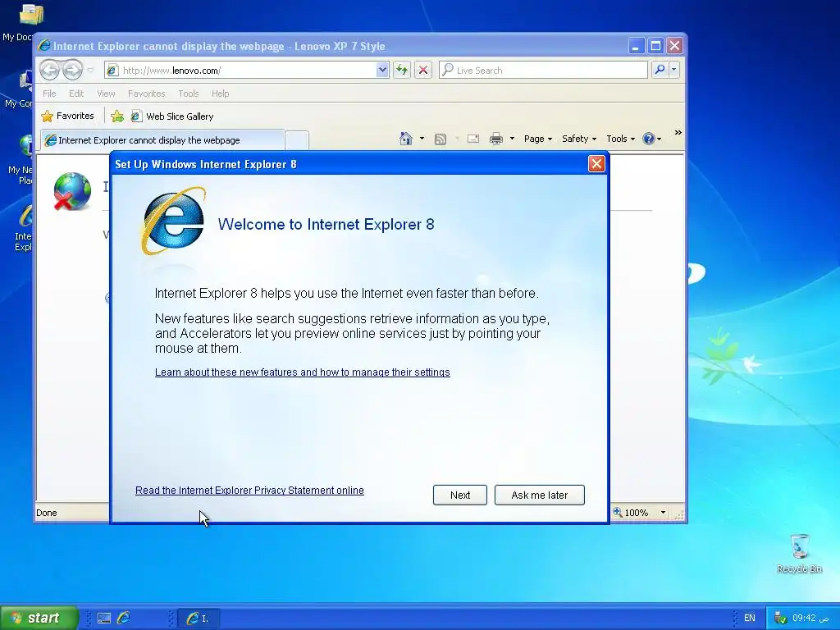Image resolution: width=840 pixels, height=630 pixels.
Task: Open the File menu
Action: [x=49, y=94]
